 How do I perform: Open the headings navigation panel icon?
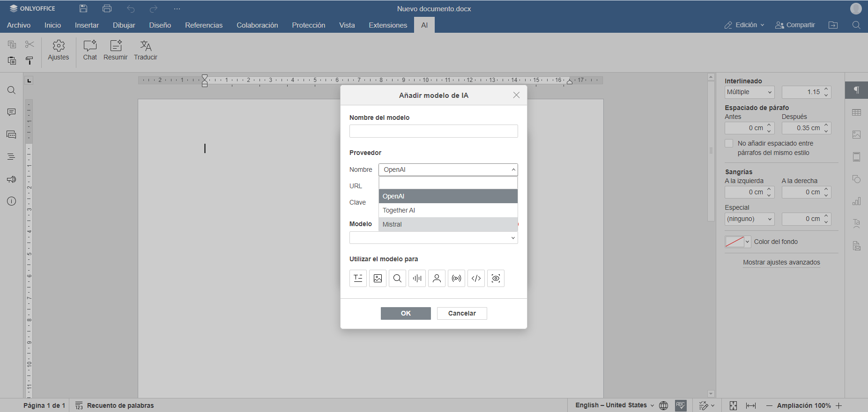click(12, 157)
